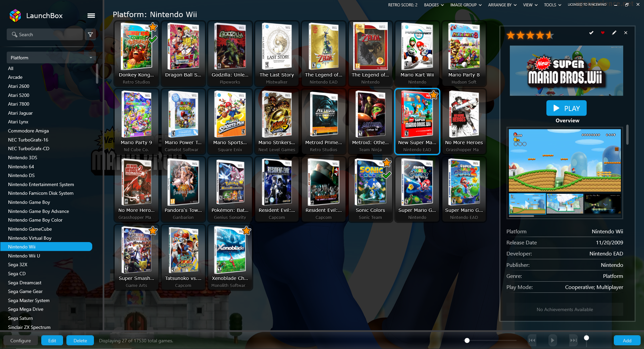
Task: Select Nintendo GameCube in platform list
Action: 30,229
